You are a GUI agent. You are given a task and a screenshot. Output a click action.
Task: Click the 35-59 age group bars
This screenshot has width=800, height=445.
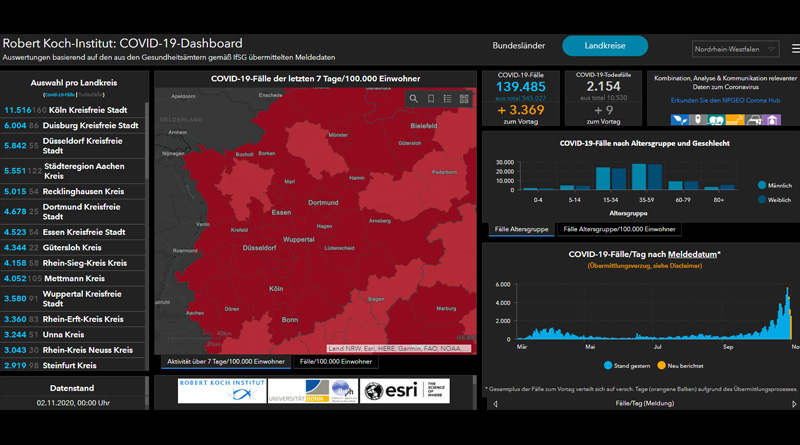pos(647,177)
